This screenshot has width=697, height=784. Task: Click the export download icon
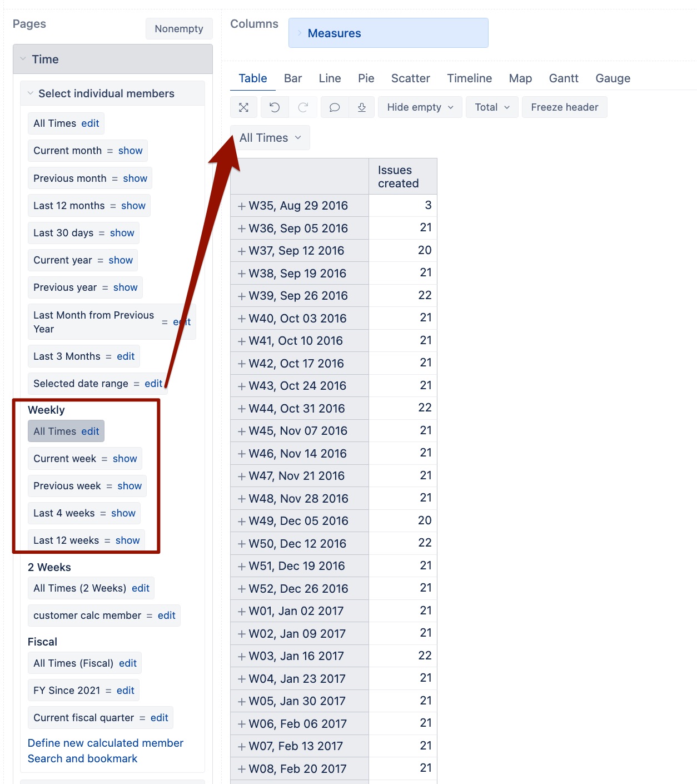click(362, 107)
